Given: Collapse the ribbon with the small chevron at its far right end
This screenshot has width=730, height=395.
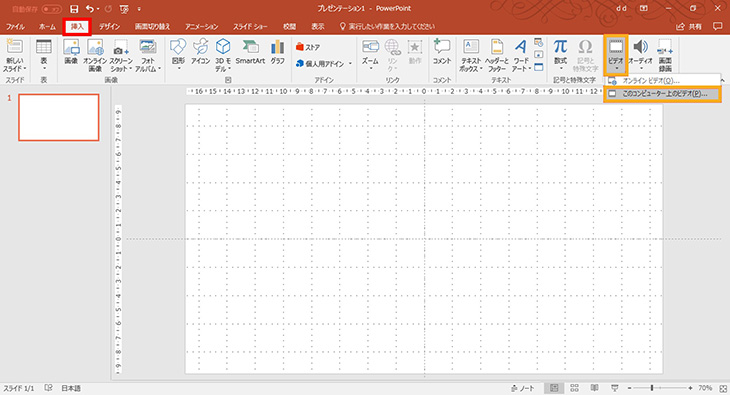Looking at the screenshot, I should [x=724, y=81].
